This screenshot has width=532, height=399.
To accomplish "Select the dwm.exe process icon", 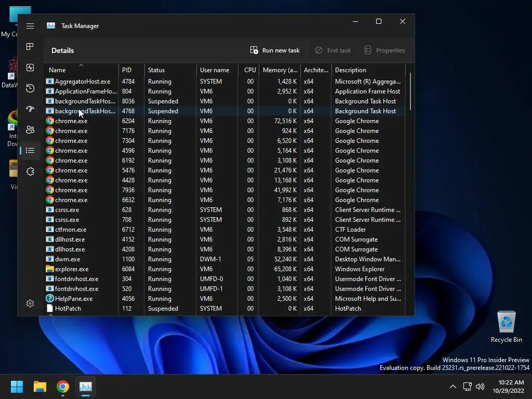I will (50, 259).
